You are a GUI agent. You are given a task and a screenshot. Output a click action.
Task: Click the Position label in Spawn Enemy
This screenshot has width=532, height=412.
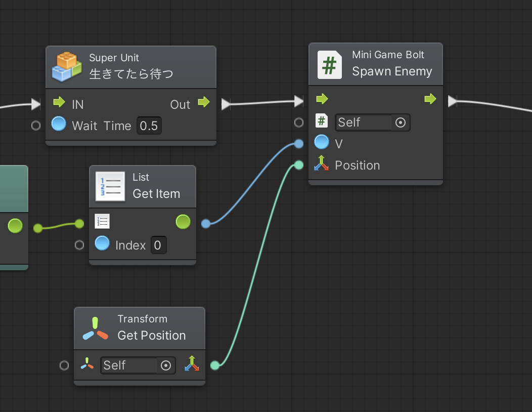[357, 166]
